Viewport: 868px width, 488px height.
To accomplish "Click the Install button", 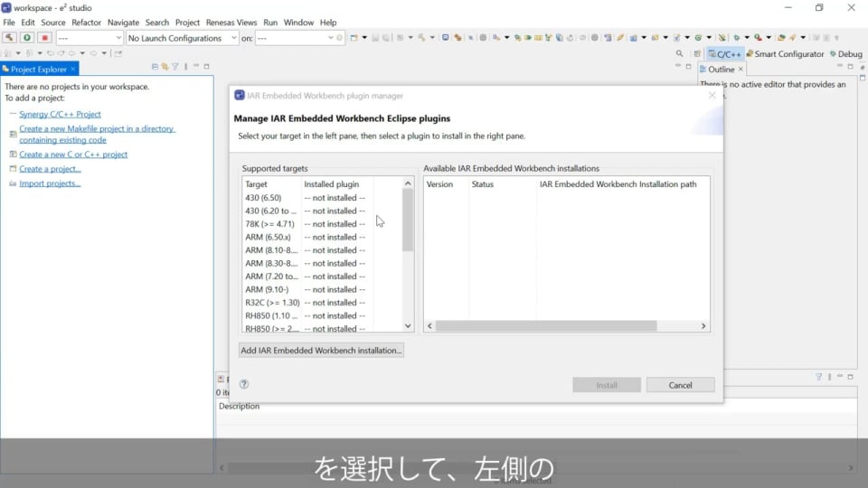I will pos(607,385).
